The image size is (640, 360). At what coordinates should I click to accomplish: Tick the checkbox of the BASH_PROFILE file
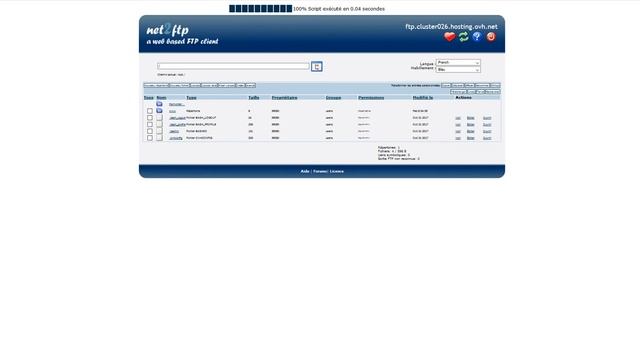150,124
